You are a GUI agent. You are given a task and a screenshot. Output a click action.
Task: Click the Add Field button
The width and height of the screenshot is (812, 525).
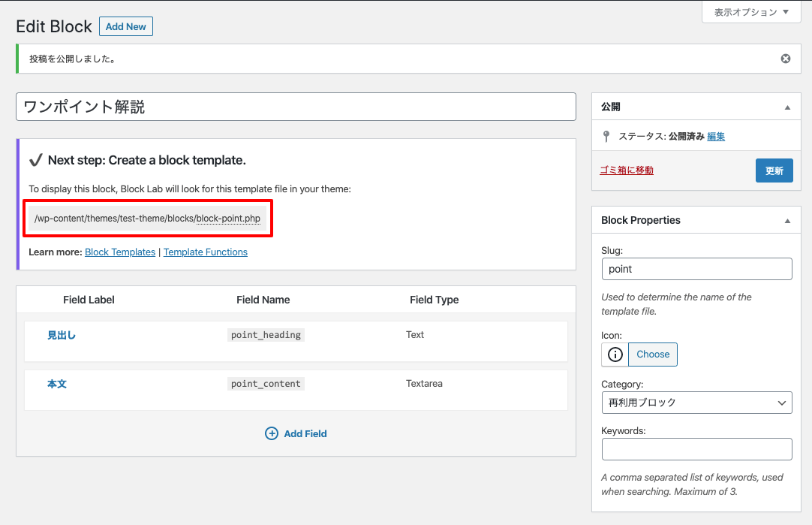point(296,433)
